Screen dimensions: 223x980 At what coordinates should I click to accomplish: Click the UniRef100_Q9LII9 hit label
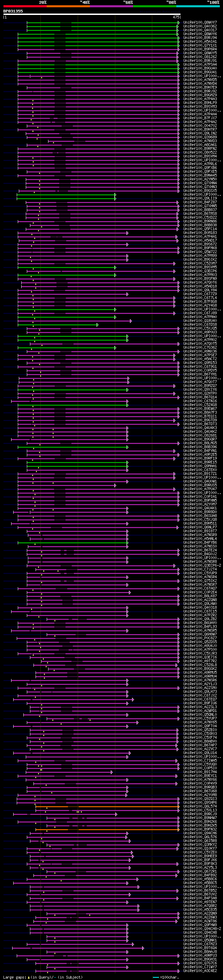tap(200, 198)
